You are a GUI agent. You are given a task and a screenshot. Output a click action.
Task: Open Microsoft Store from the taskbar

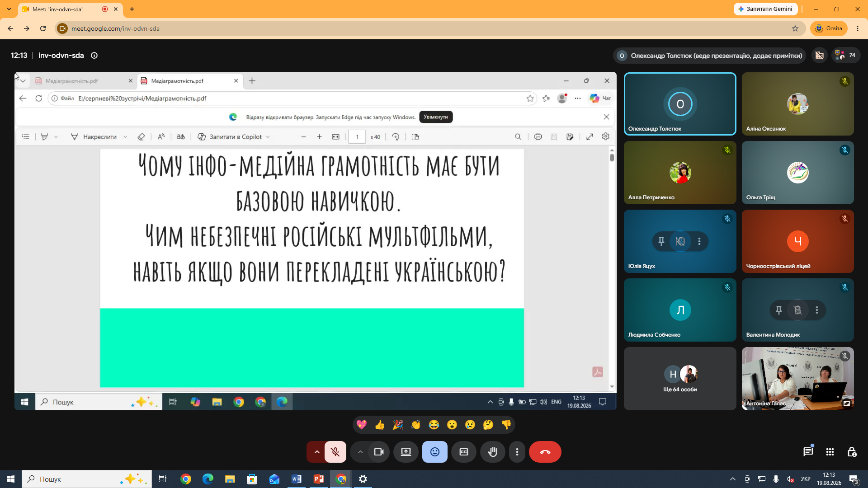[x=252, y=479]
